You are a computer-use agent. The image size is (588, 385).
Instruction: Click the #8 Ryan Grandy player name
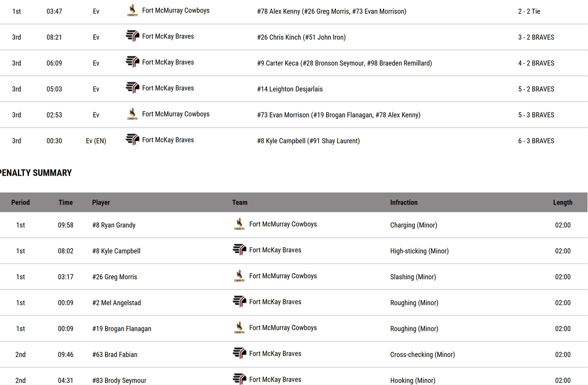point(113,225)
